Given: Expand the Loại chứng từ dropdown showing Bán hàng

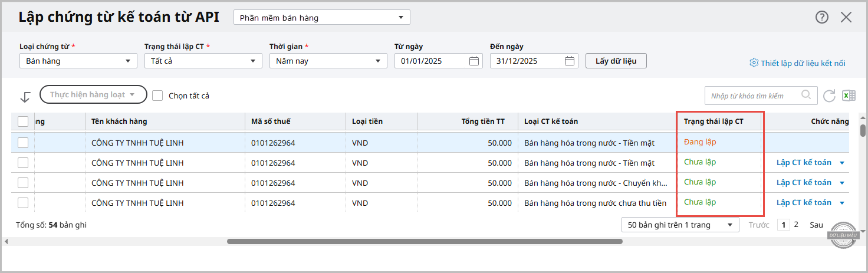Looking at the screenshot, I should (78, 61).
